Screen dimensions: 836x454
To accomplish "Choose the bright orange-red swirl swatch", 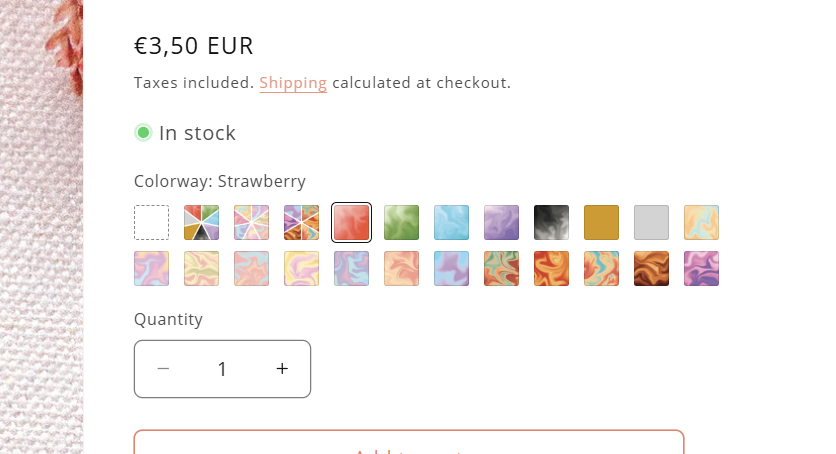I will click(x=551, y=269).
